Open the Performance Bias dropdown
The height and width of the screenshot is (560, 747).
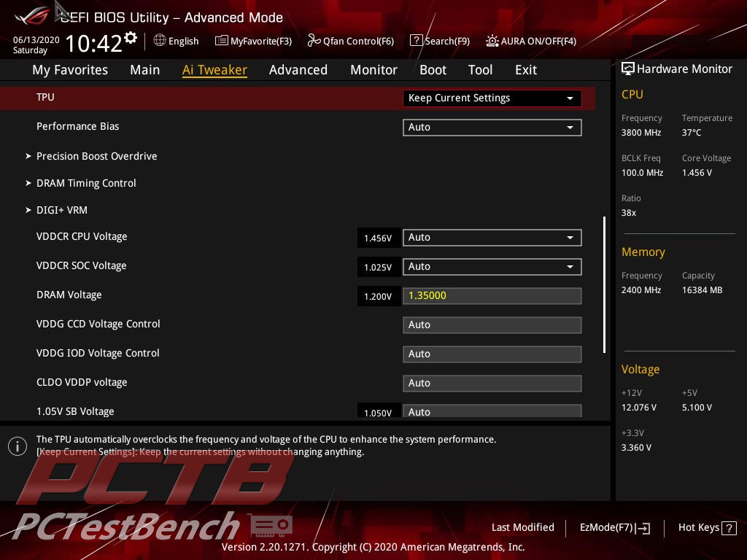click(492, 127)
